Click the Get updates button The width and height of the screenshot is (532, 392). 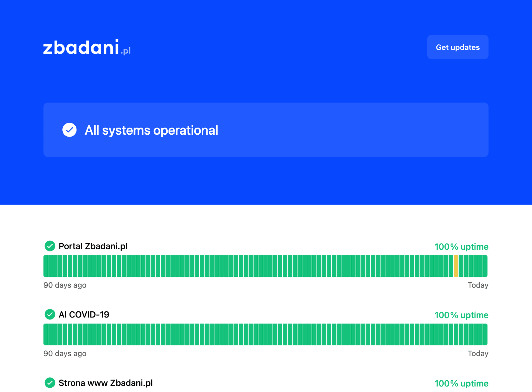(x=458, y=47)
